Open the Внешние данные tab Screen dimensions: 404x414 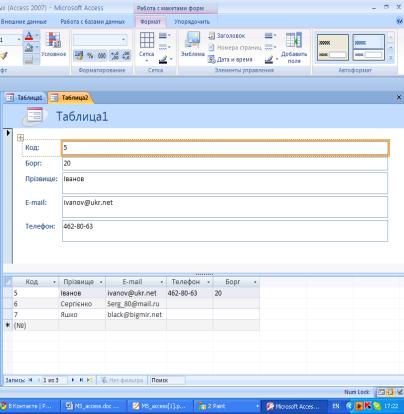[23, 22]
